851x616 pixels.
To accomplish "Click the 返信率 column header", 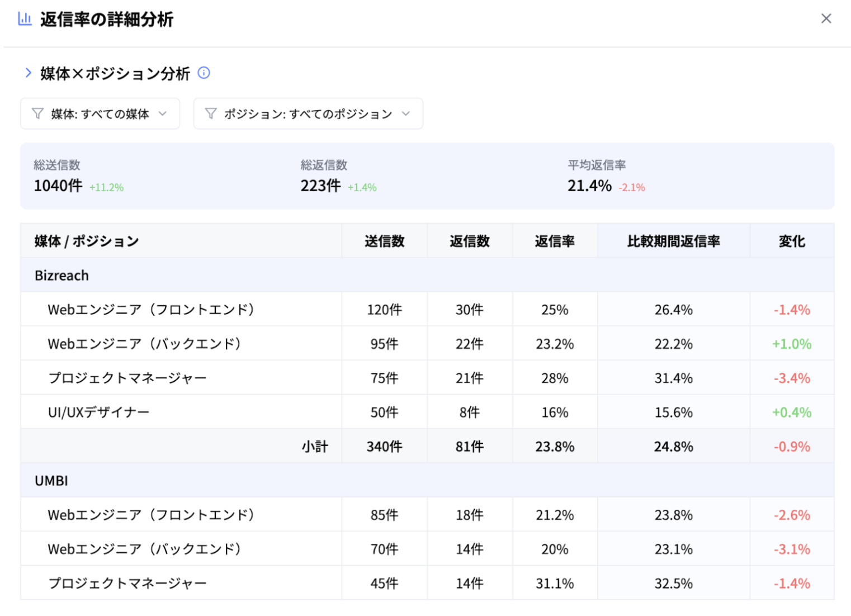I will point(555,241).
